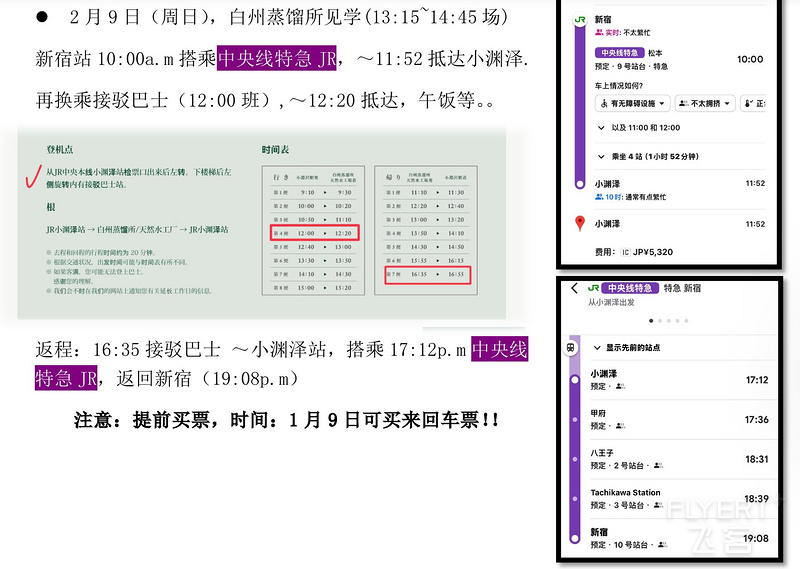Tap the blue crowd icon before 10时 通常有点繁忙

(x=599, y=197)
